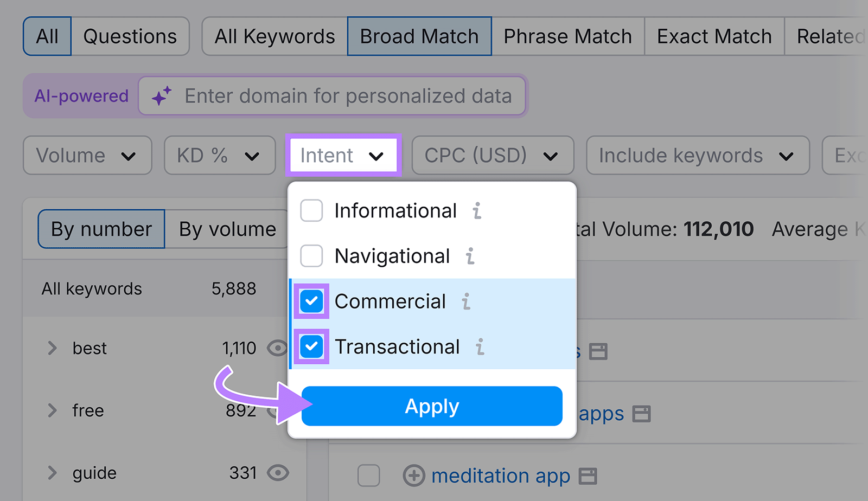868x501 pixels.
Task: Select the "By volume" sorting toggle
Action: point(227,229)
